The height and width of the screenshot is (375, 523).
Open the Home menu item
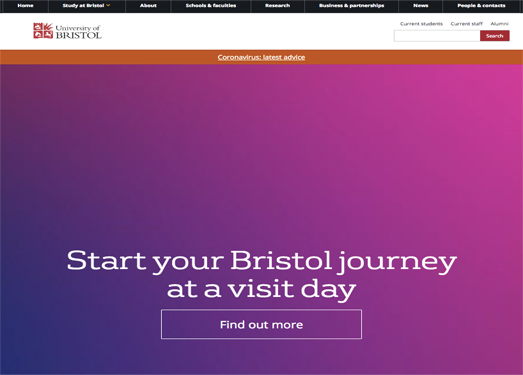click(x=25, y=5)
